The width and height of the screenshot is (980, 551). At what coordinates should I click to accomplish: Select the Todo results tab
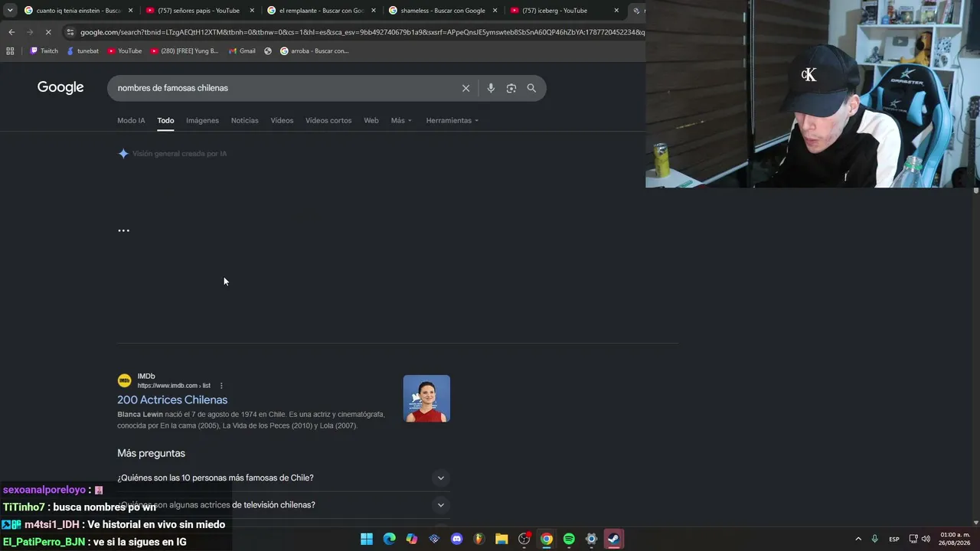click(165, 120)
